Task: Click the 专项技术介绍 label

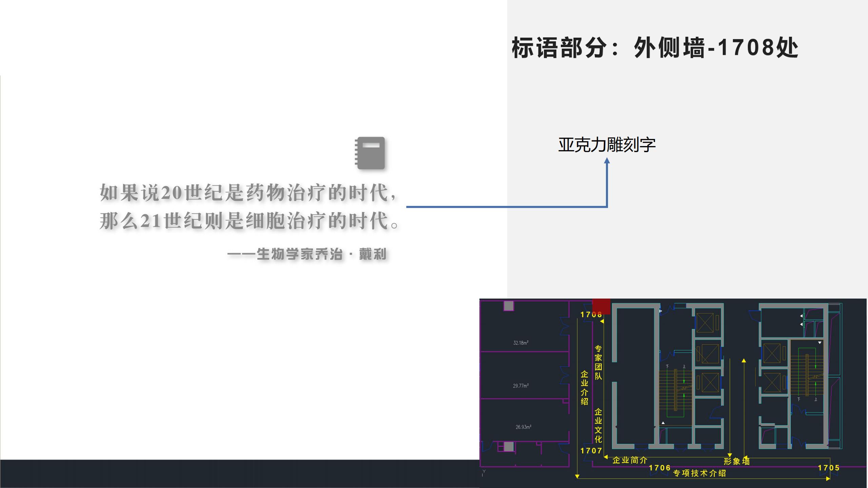Action: tap(699, 473)
